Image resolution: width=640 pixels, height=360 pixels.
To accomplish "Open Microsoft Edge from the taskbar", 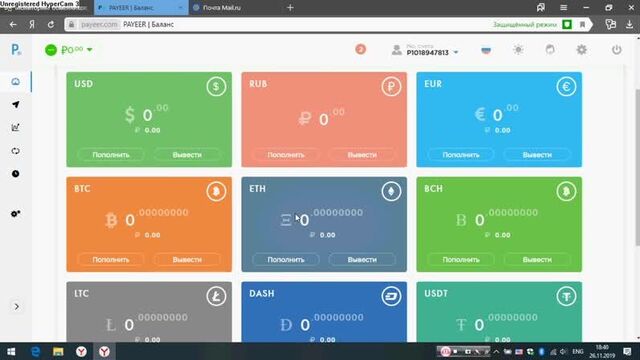I will (36, 351).
